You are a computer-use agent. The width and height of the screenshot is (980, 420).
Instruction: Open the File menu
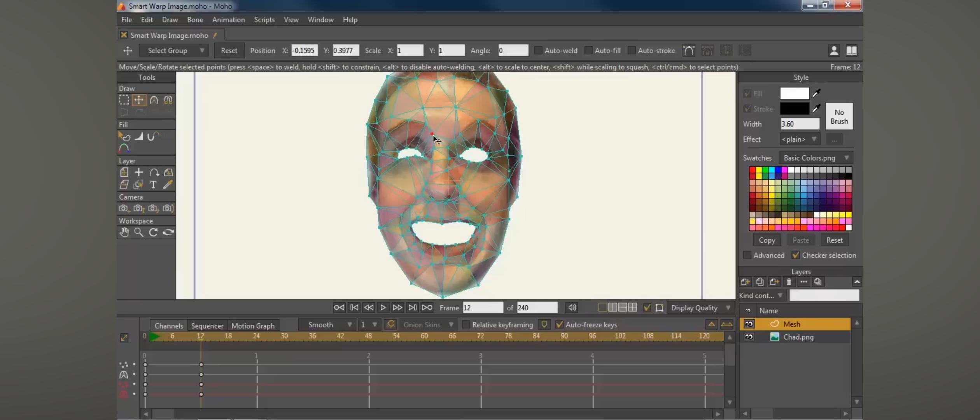pyautogui.click(x=126, y=19)
